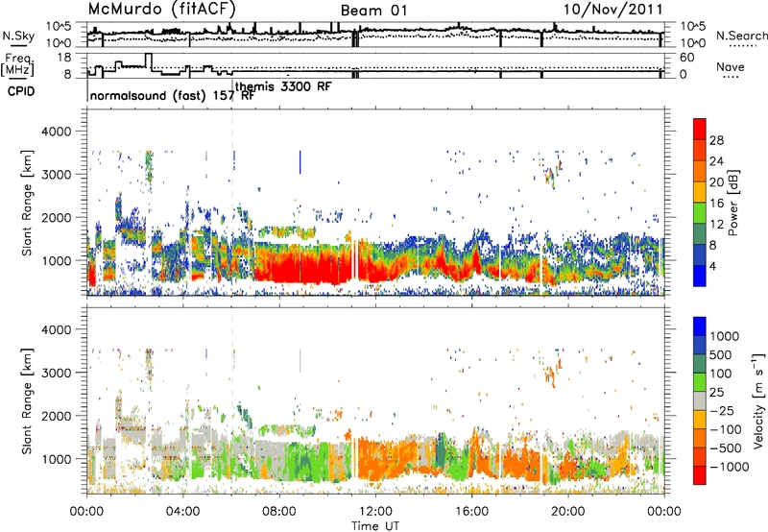Screen dimensions: 768x532
Task: Click the '20:00' time axis tick label
Action: click(568, 512)
